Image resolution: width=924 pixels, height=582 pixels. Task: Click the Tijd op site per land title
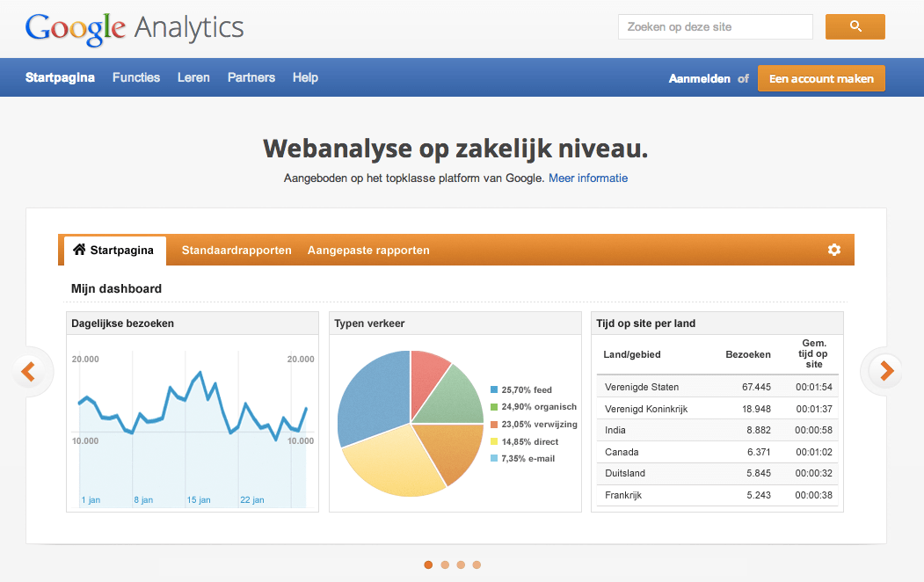tap(646, 324)
